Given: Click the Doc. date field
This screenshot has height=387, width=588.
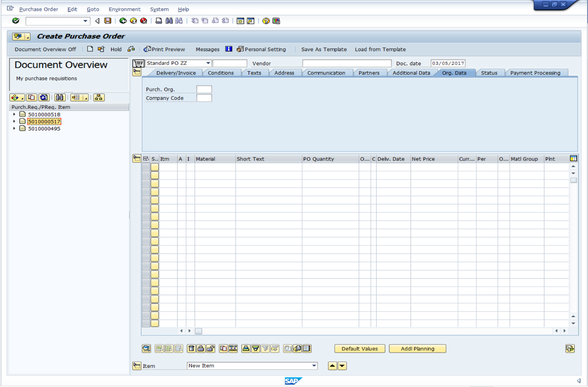Looking at the screenshot, I should point(448,63).
